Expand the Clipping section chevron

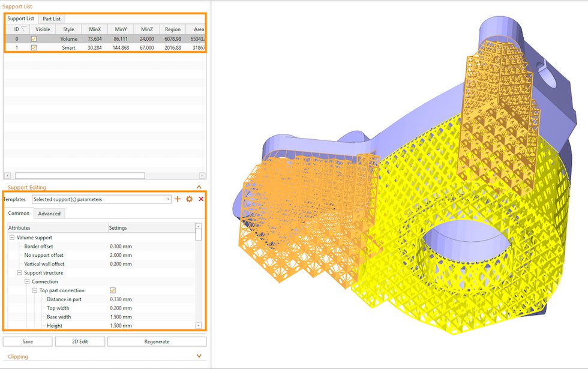(x=199, y=356)
